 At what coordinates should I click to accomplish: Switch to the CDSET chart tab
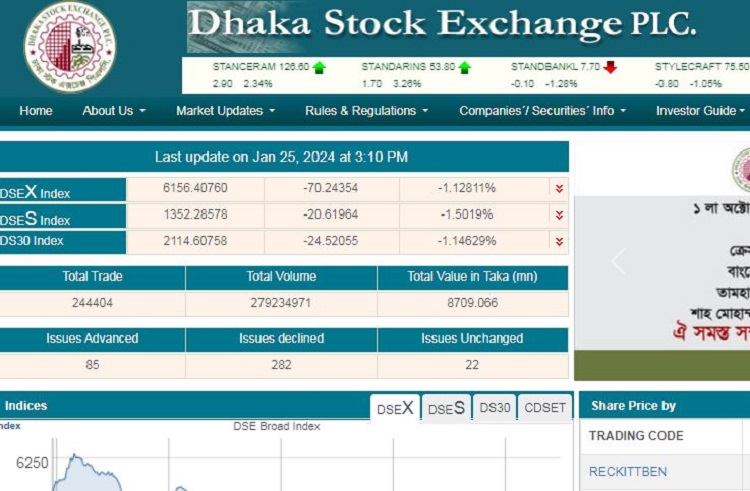point(545,408)
